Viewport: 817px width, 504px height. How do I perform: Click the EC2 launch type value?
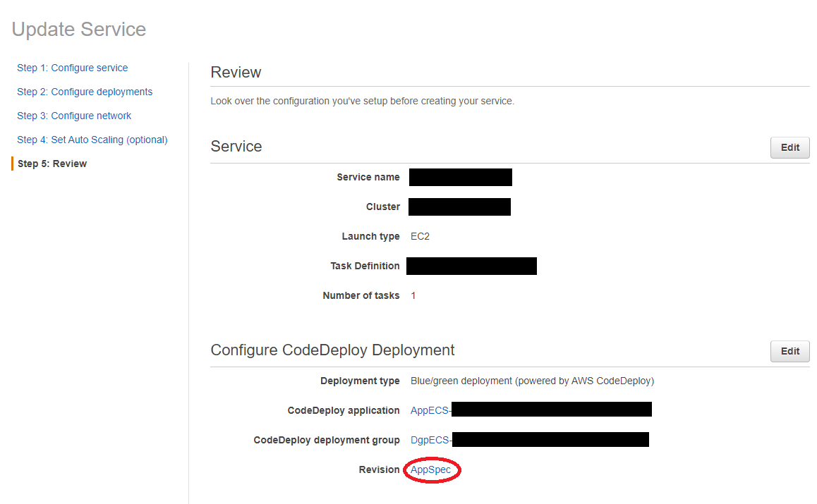click(420, 236)
